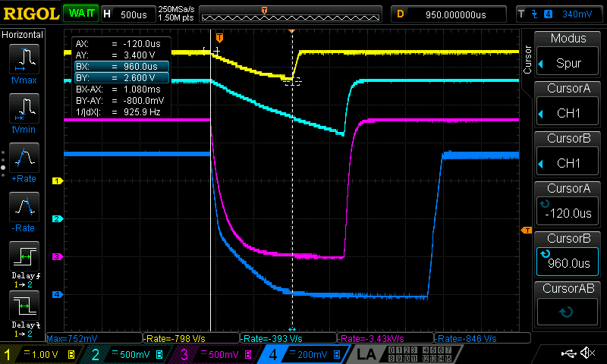Click the USB connection status icon

tap(568, 353)
